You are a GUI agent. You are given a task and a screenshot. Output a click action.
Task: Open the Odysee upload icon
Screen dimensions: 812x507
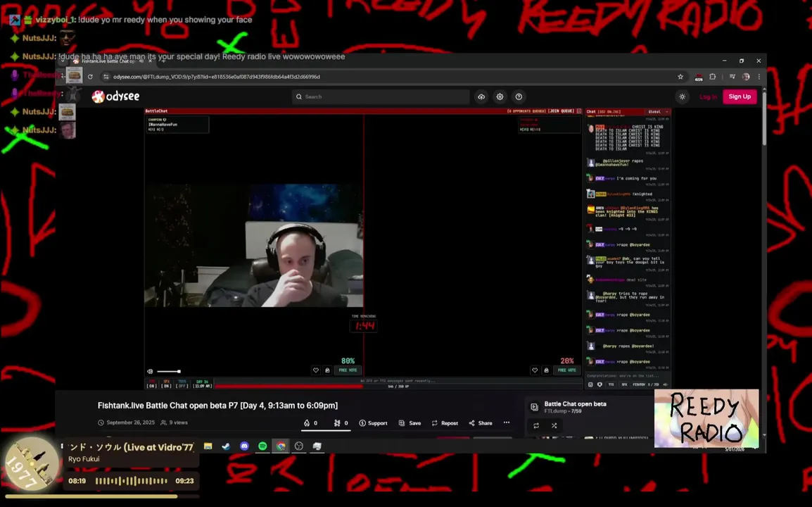pyautogui.click(x=481, y=97)
